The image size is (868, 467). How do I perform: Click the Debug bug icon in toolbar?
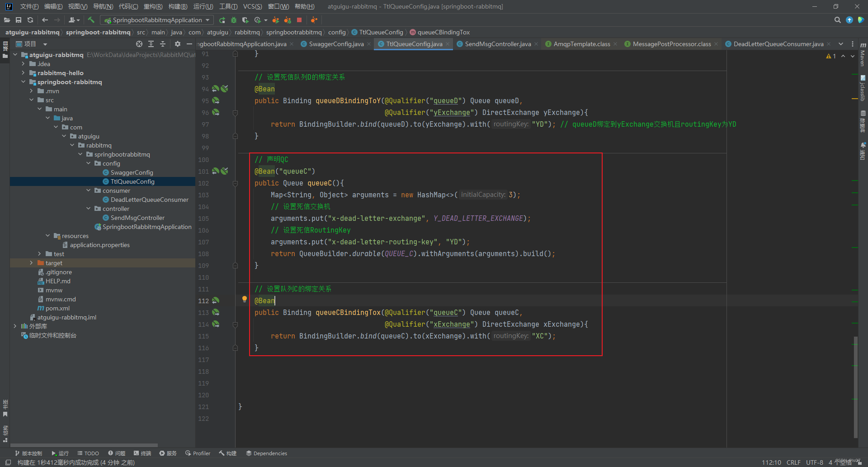click(x=234, y=20)
